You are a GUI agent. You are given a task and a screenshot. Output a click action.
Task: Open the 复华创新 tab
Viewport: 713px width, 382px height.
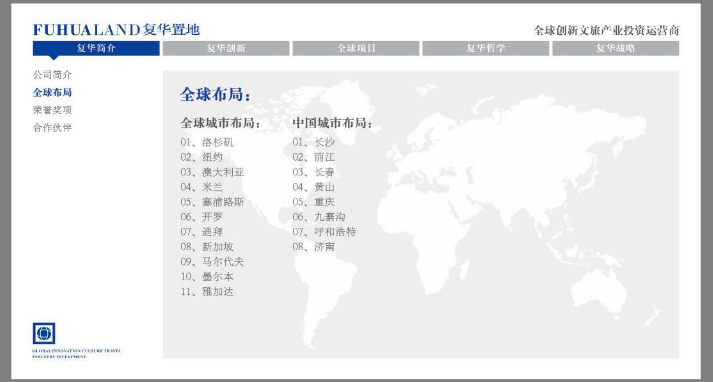coord(226,48)
